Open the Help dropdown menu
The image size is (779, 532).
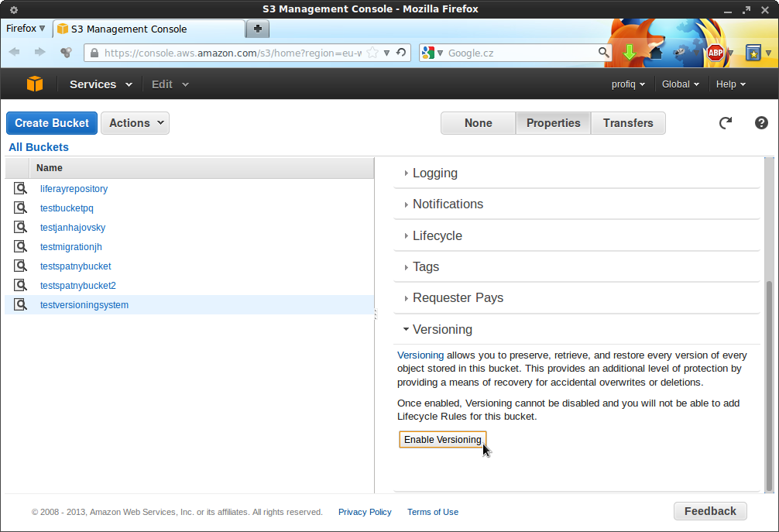(730, 84)
